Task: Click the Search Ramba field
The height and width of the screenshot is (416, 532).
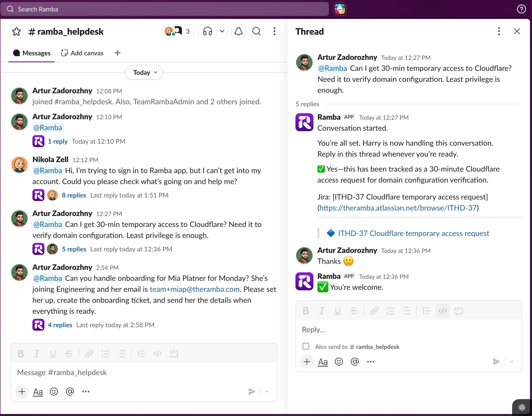Action: (x=165, y=9)
